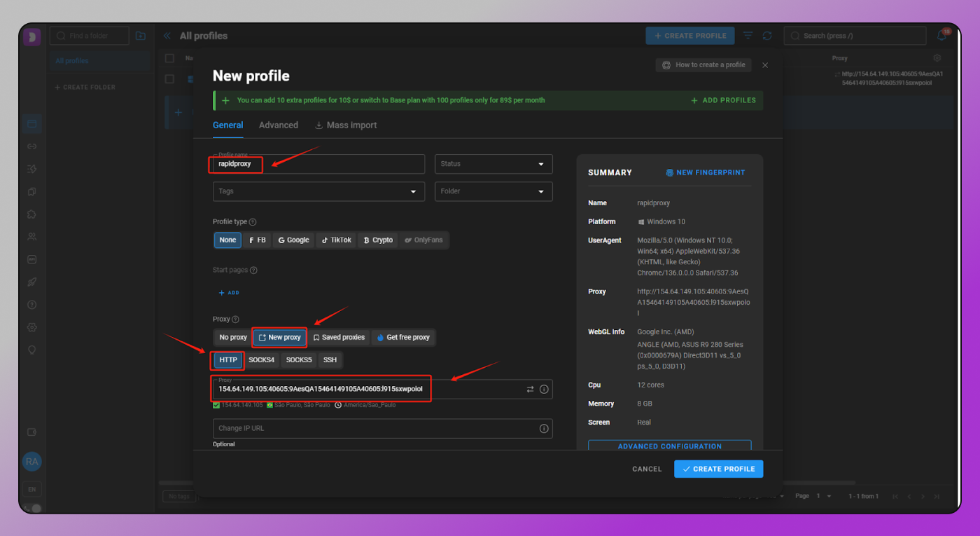
Task: Select None profile type
Action: point(227,240)
